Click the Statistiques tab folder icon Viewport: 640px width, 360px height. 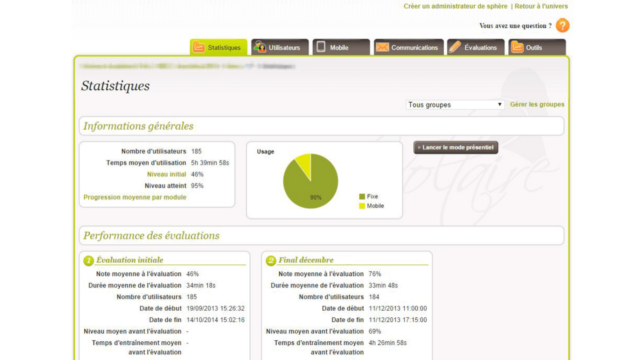(199, 47)
